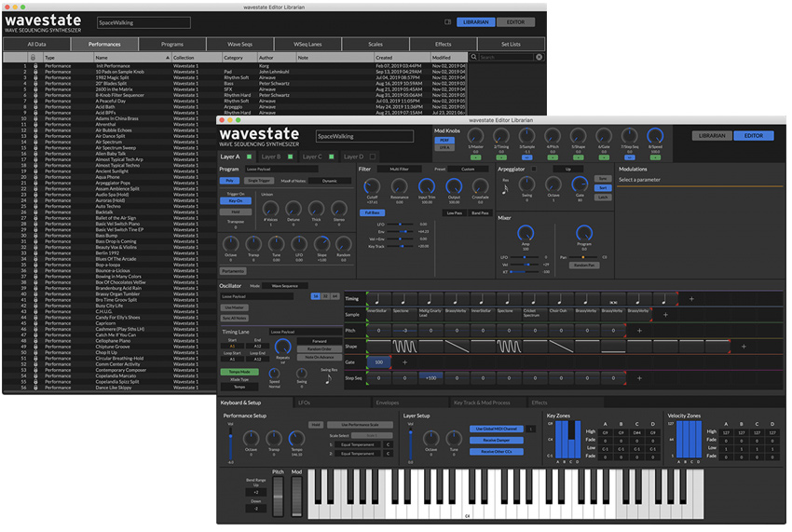Open the Programs tab in Librarian window

click(x=172, y=44)
